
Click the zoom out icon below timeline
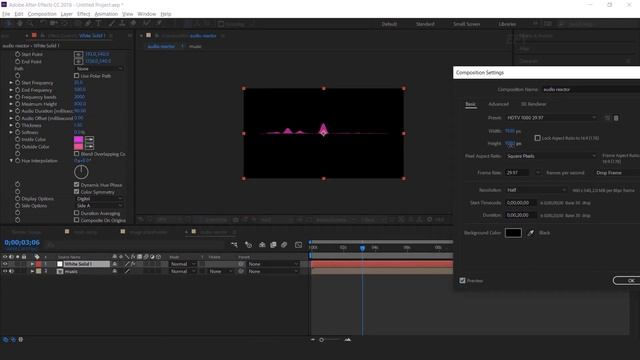pyautogui.click(x=313, y=340)
